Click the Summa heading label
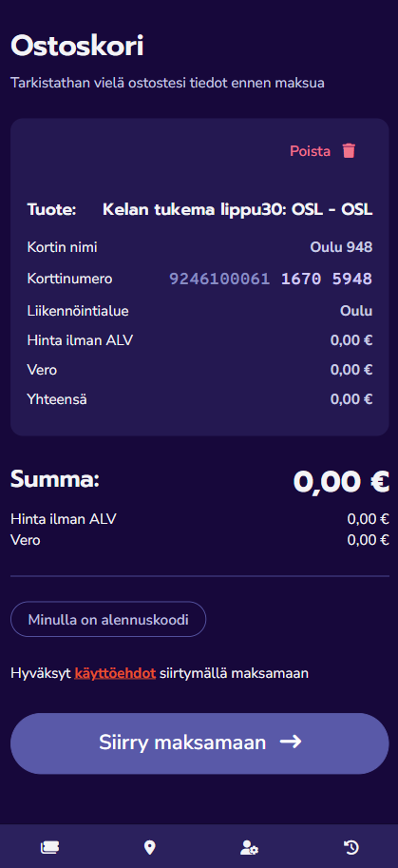This screenshot has width=398, height=868. coord(55,479)
